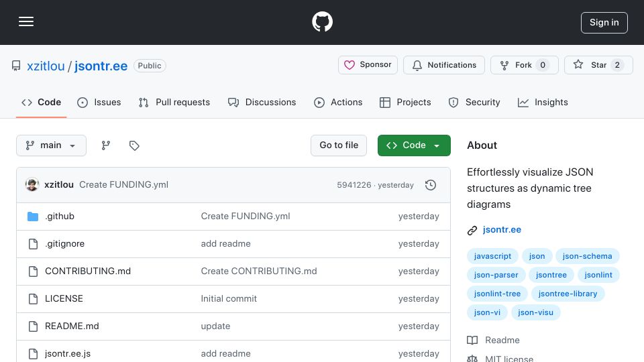
Task: Open the latest commit message Create FUNDING.yml
Action: 123,185
